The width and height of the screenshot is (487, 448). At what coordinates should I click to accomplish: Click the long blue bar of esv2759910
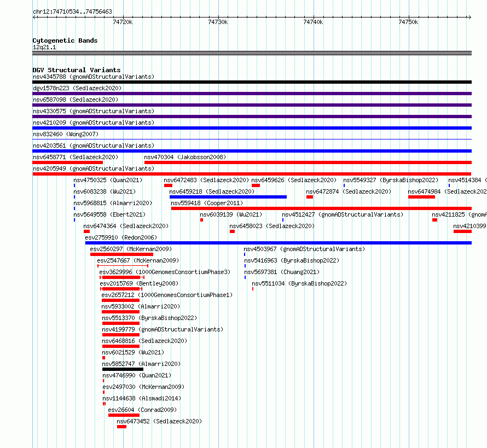pos(279,243)
